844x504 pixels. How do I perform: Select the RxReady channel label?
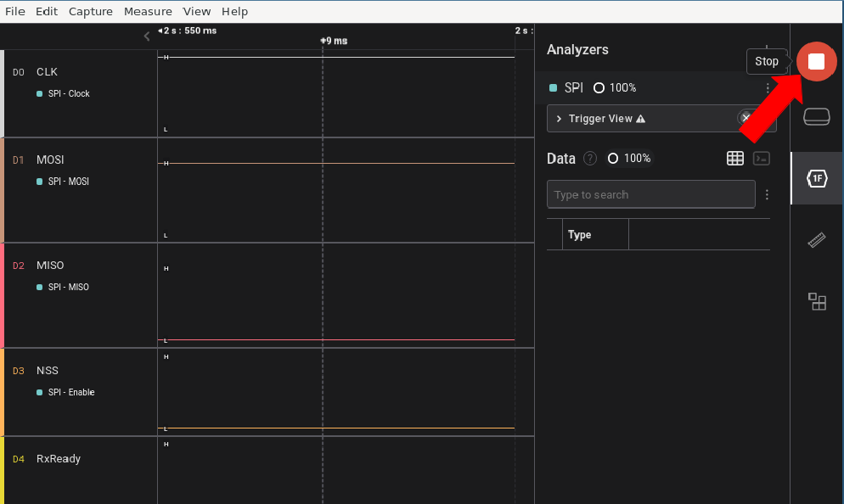(x=59, y=459)
